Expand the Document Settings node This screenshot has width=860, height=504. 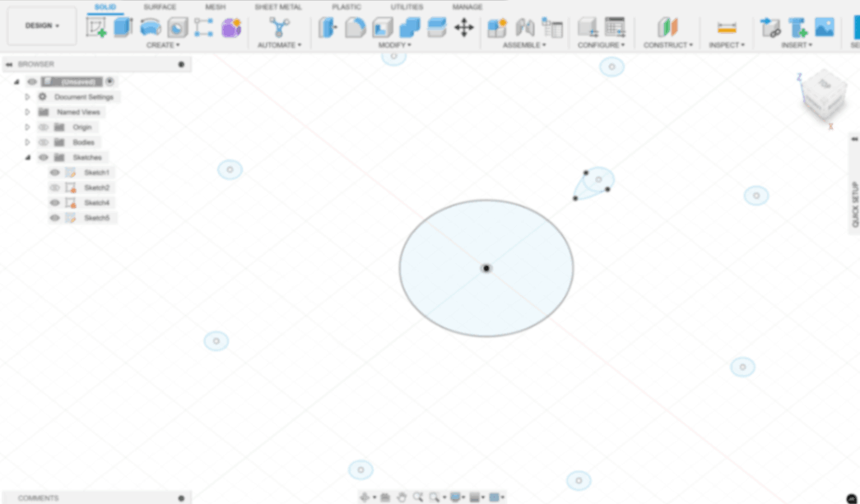point(27,97)
